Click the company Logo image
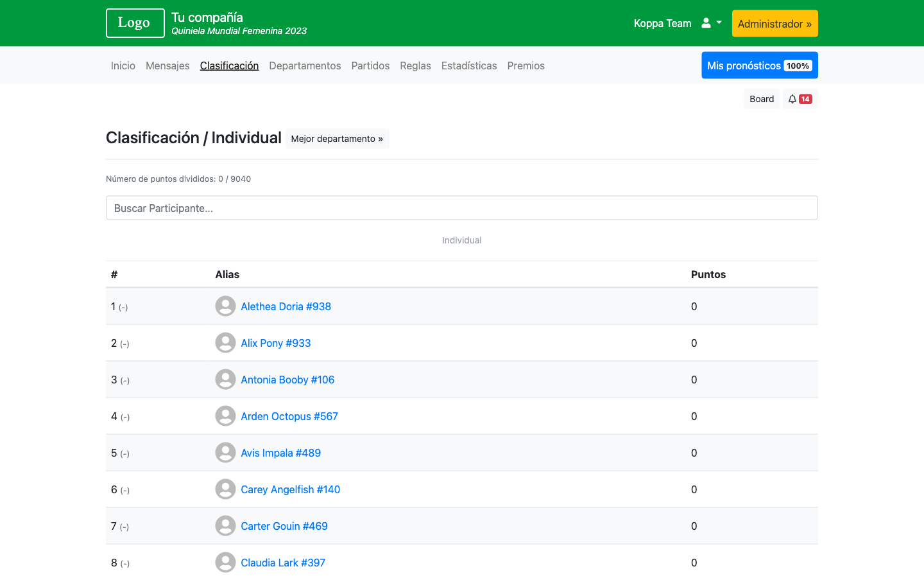 click(135, 23)
